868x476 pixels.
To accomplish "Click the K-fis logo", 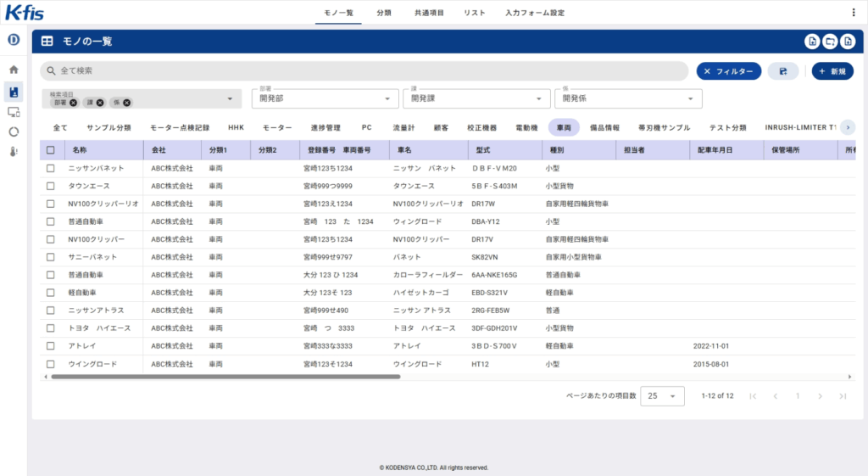I will tap(25, 12).
